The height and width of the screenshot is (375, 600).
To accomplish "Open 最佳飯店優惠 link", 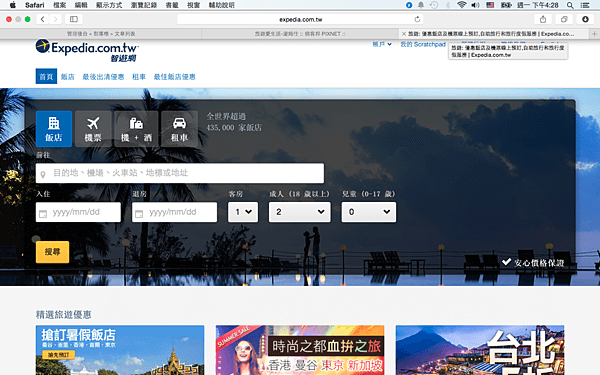I will (174, 77).
